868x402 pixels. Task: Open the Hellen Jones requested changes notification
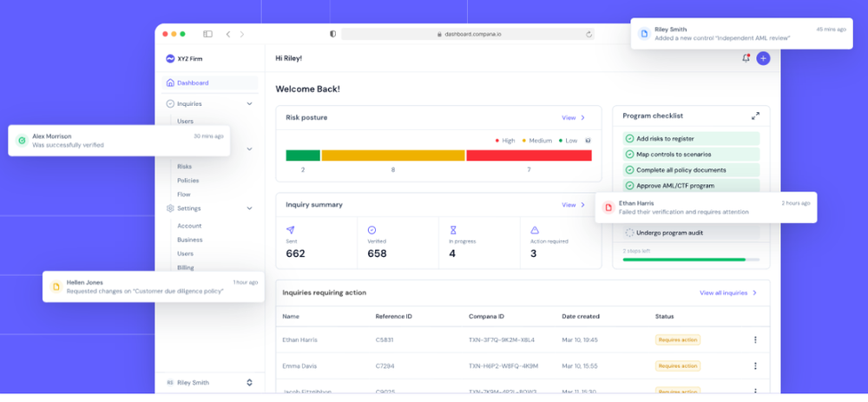coord(154,287)
